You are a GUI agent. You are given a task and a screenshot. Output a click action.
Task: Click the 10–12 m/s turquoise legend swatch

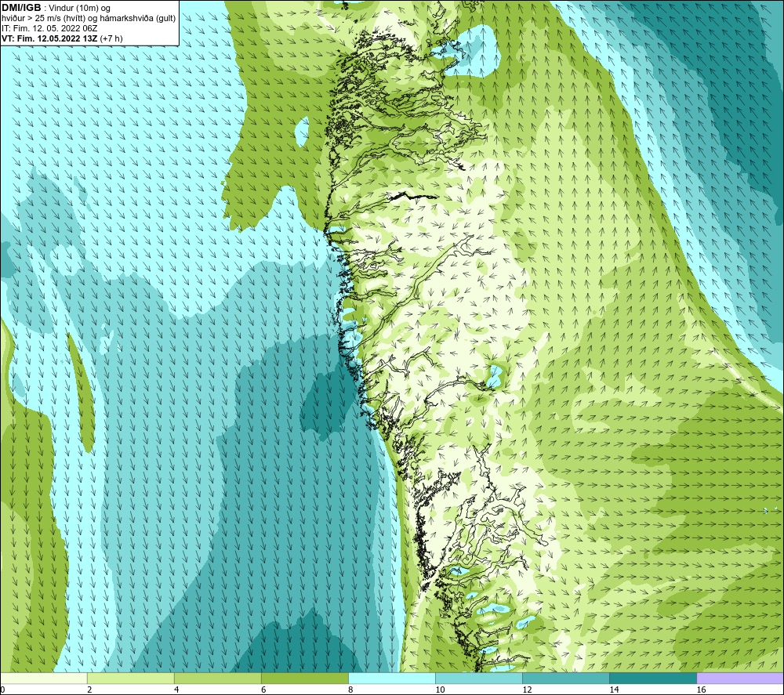pyautogui.click(x=479, y=679)
